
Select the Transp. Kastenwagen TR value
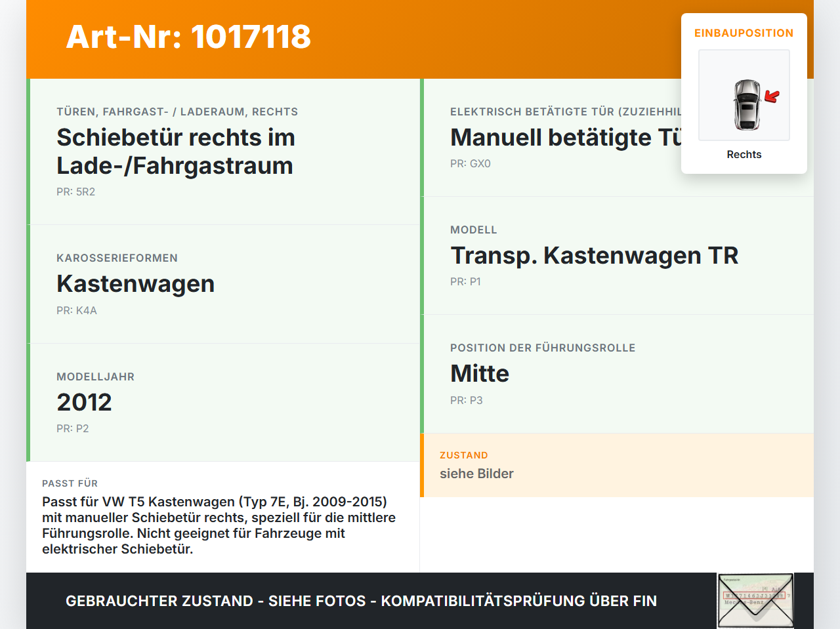[595, 256]
